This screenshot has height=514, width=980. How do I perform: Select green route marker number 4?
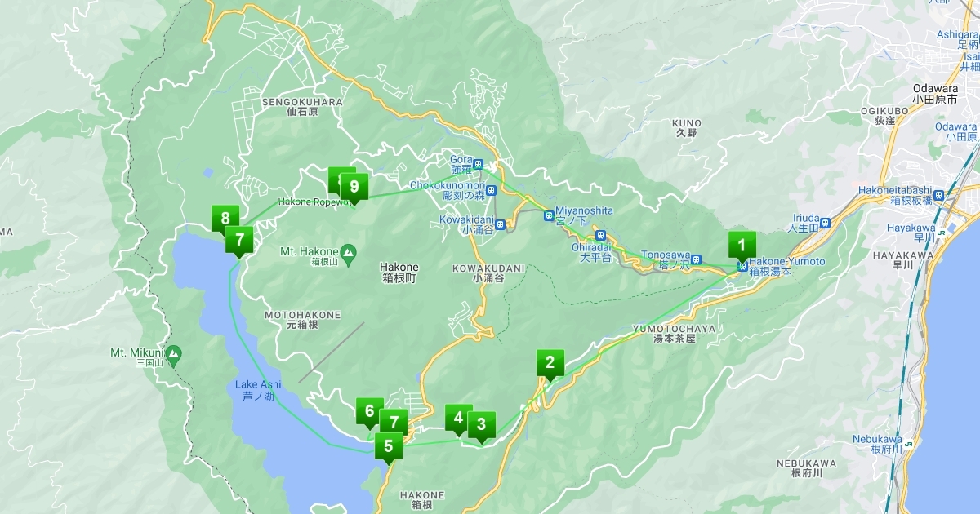pos(458,419)
